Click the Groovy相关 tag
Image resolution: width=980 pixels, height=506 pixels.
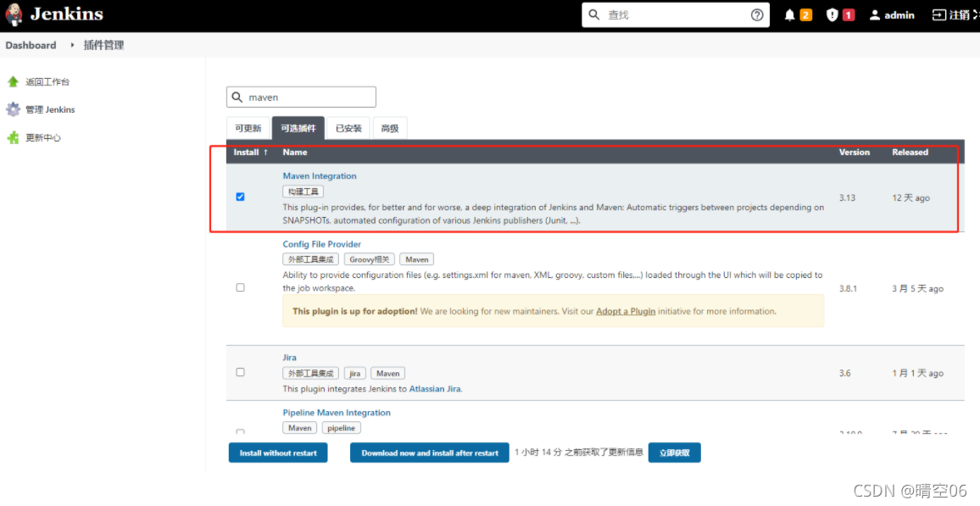[x=370, y=259]
